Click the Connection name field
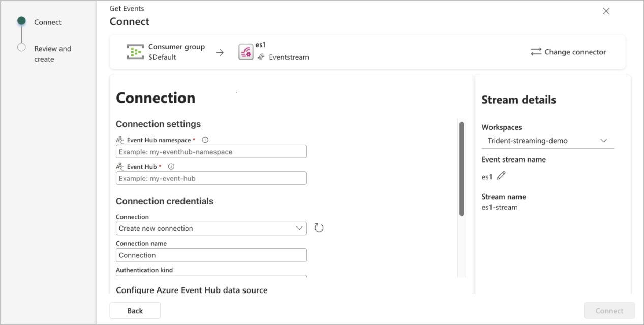The width and height of the screenshot is (644, 325). (x=211, y=255)
